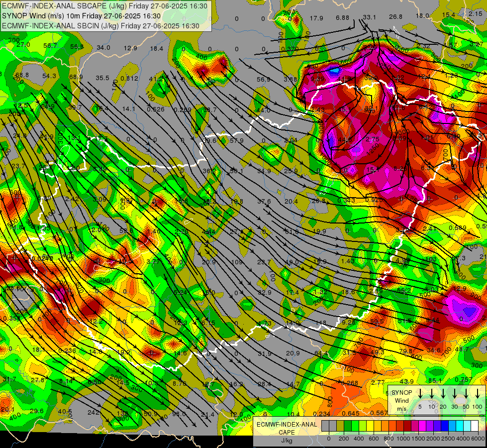Image resolution: width=487 pixels, height=448 pixels.
Task: Pick the cyan 4000 CAPE legend swatch
Action: [x=460, y=426]
